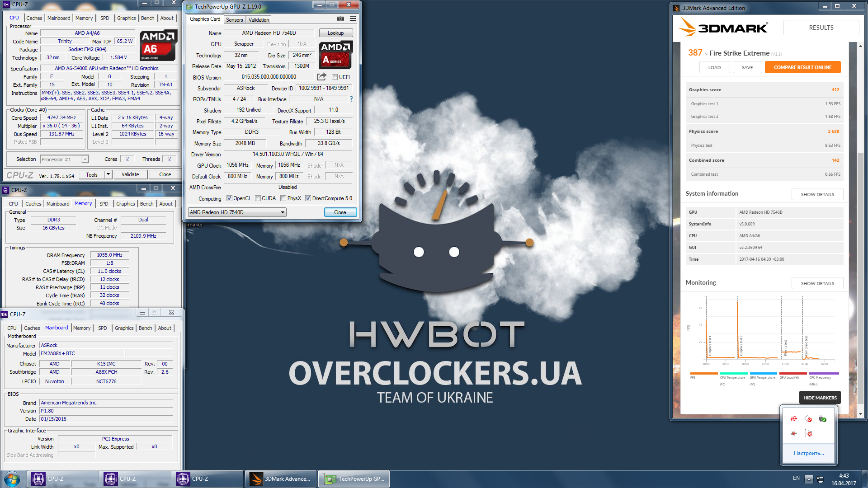
Task: Click the muted speaker tray icon
Action: coord(808,419)
